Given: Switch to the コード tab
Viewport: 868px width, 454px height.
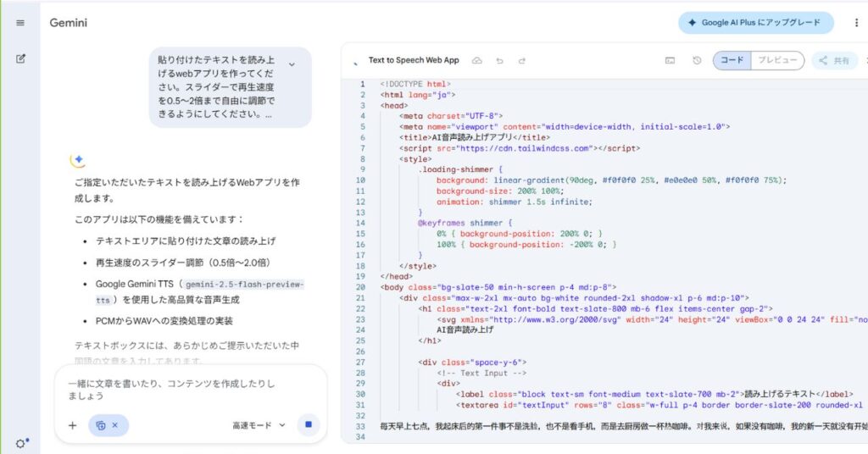Looking at the screenshot, I should click(x=732, y=60).
